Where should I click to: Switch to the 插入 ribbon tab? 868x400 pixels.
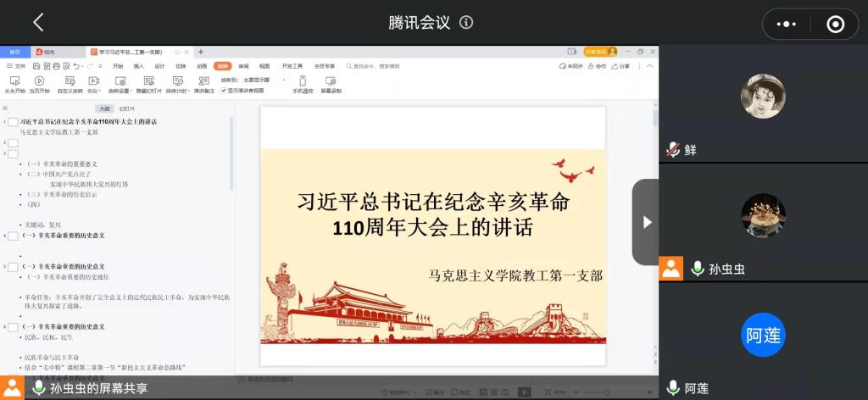tap(138, 65)
